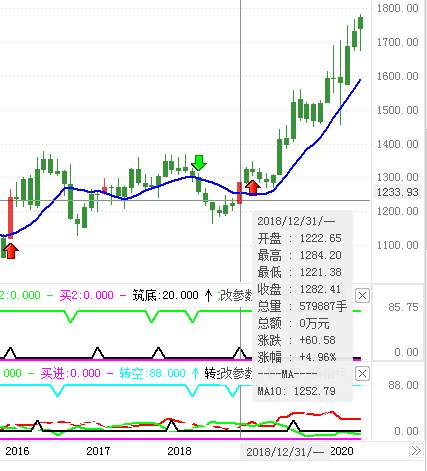The image size is (427, 471).
Task: Click the MA10: 1252.79 tooltip value
Action: [297, 391]
